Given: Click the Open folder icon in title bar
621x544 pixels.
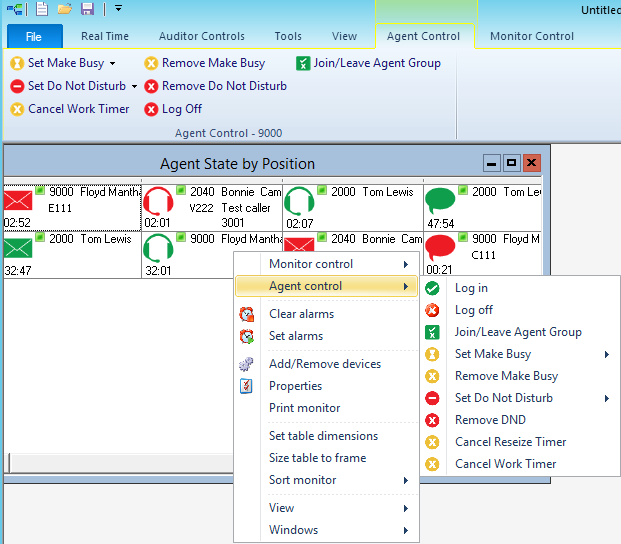Looking at the screenshot, I should [65, 9].
